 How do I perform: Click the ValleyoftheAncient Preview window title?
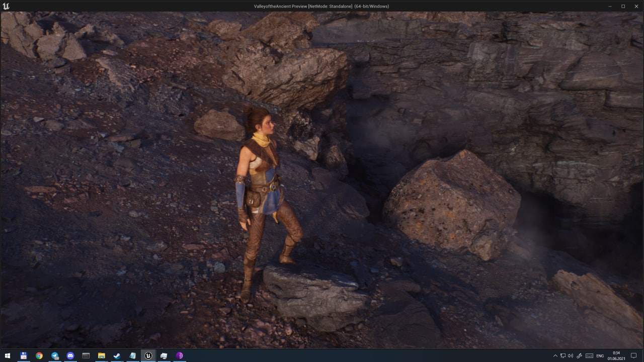tap(321, 6)
